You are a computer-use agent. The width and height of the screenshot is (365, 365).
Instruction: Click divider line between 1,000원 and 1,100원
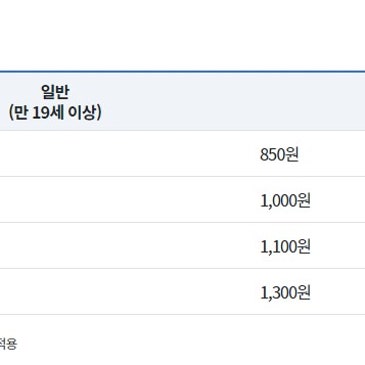pos(182,223)
